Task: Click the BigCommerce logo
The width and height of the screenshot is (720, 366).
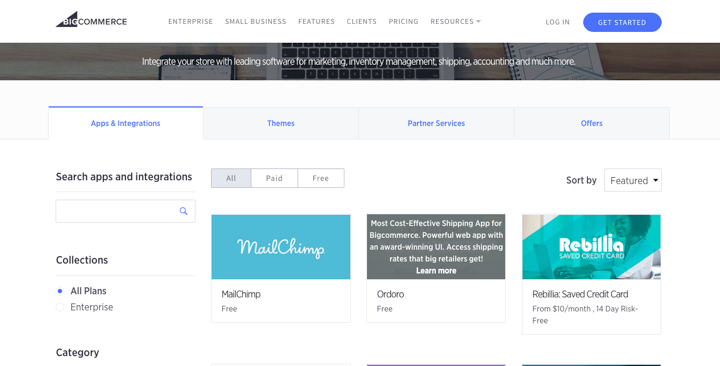Action: point(91,20)
